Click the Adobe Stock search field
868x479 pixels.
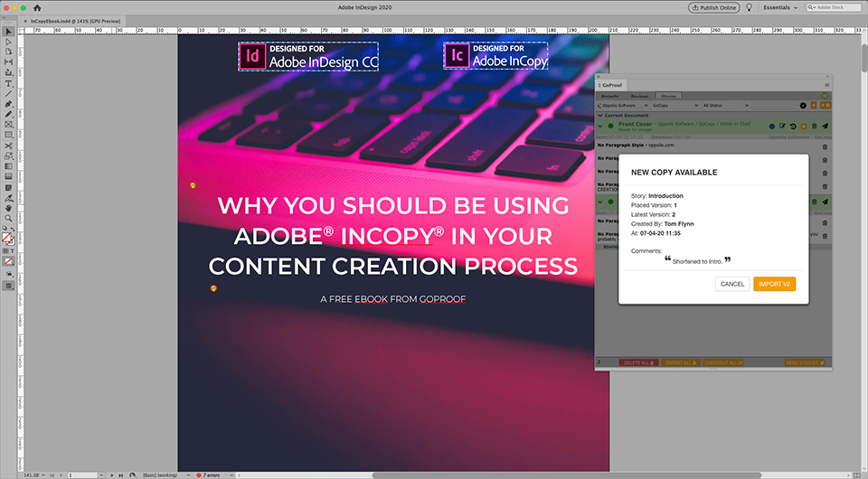[833, 8]
